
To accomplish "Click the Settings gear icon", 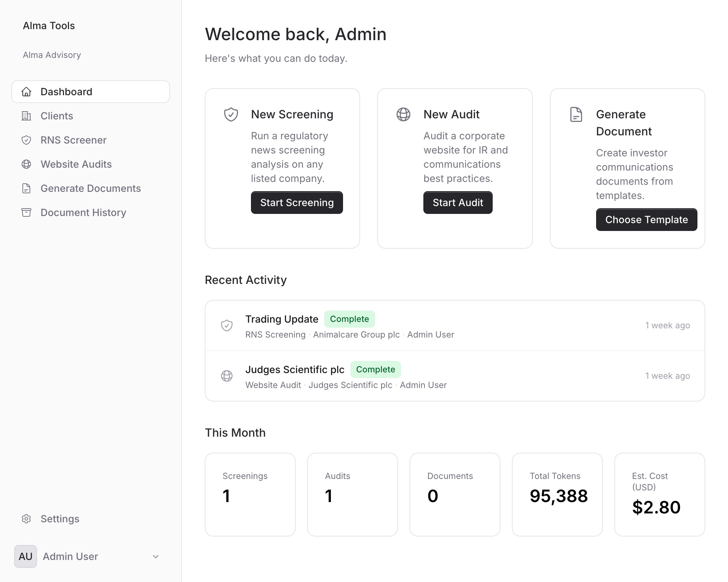I will [x=26, y=519].
